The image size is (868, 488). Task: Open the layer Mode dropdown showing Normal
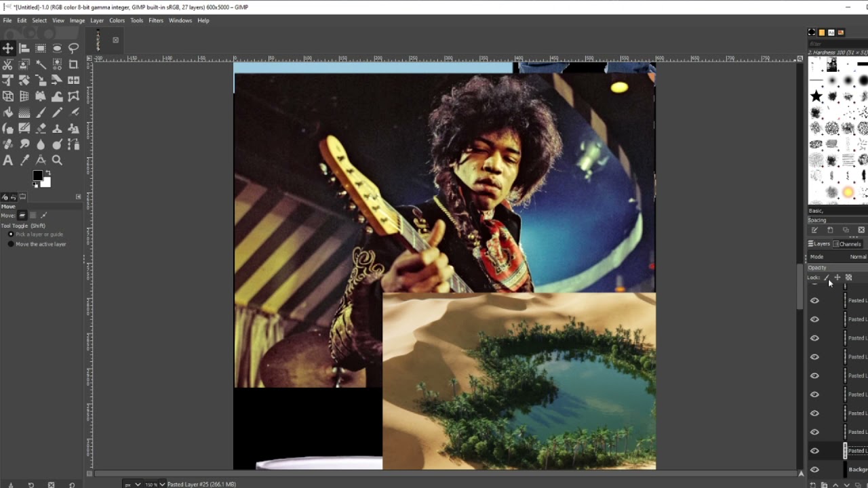pyautogui.click(x=838, y=257)
